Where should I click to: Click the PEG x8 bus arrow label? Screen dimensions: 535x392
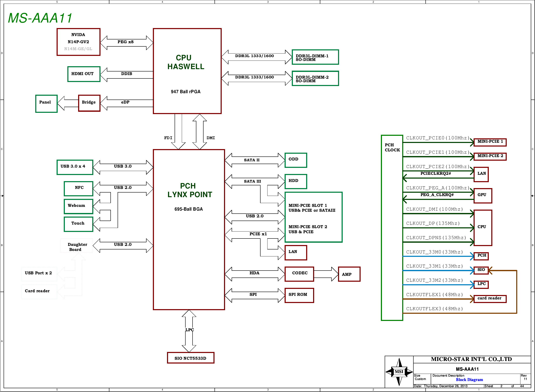click(125, 42)
